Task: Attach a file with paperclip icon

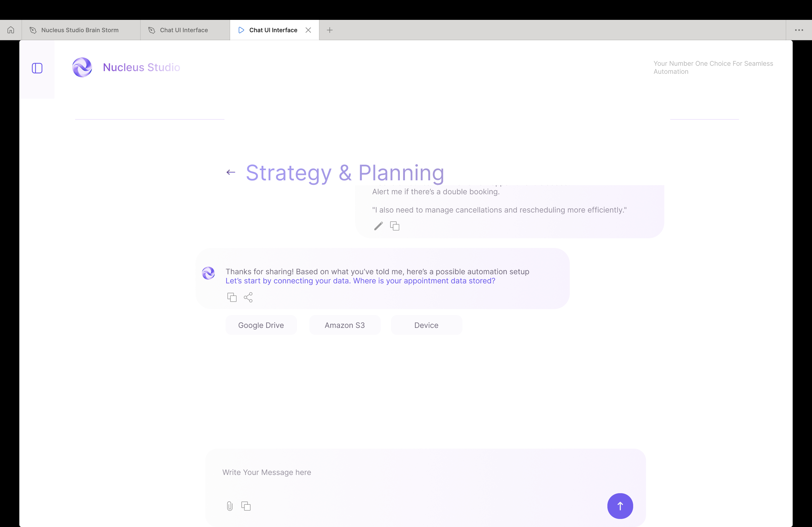Action: click(x=230, y=506)
